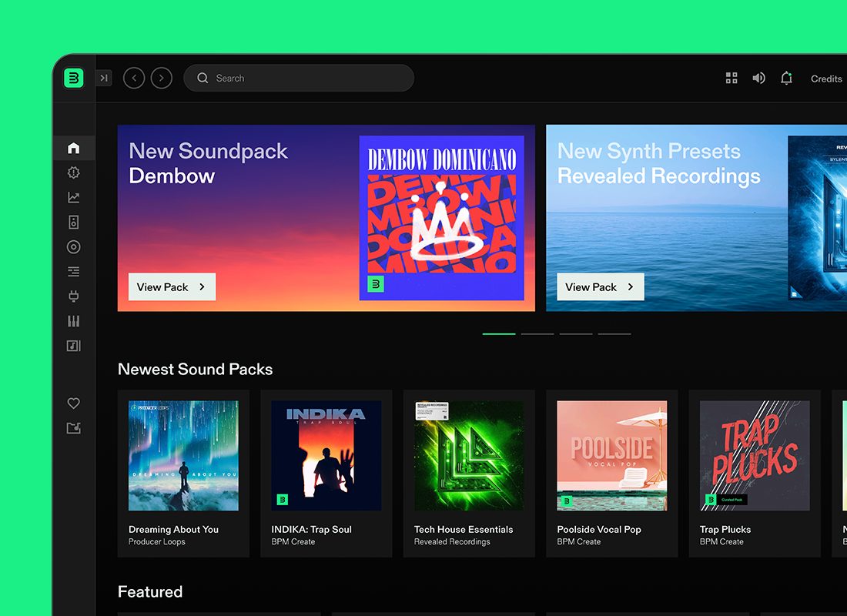
Task: Open the Poolside Vocal Pop pack thumbnail
Action: click(612, 455)
